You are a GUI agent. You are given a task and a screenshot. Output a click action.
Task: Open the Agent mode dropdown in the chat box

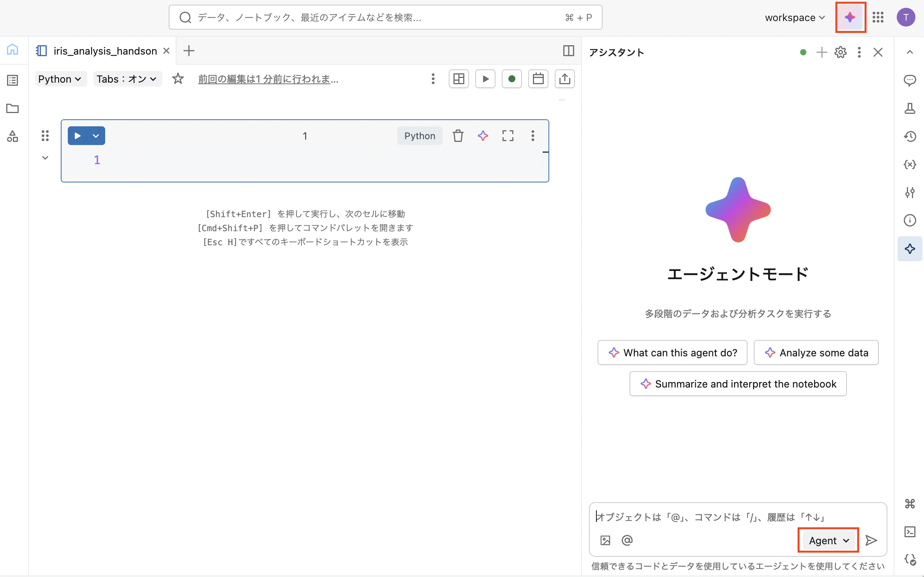point(828,540)
